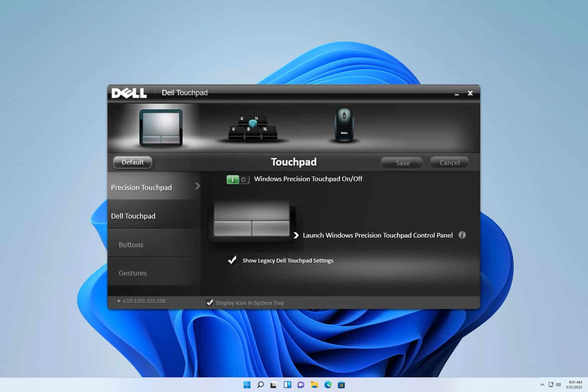Click the volume icon in system tray

[x=558, y=385]
